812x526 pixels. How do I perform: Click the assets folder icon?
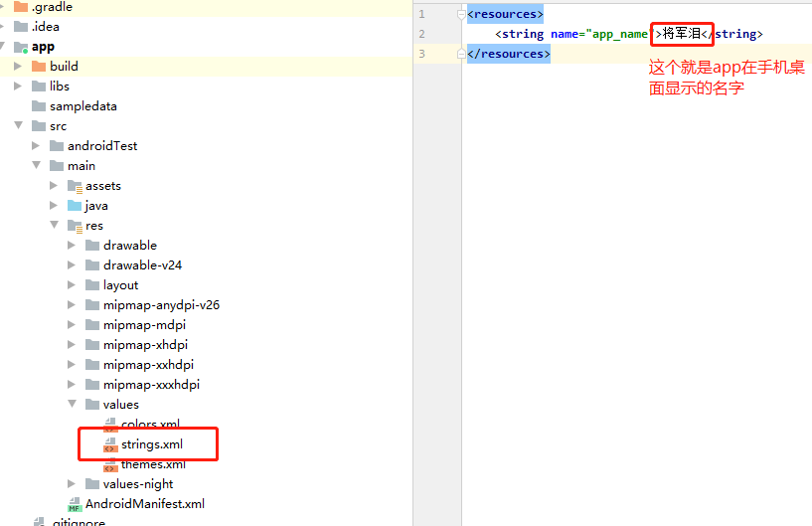(75, 186)
